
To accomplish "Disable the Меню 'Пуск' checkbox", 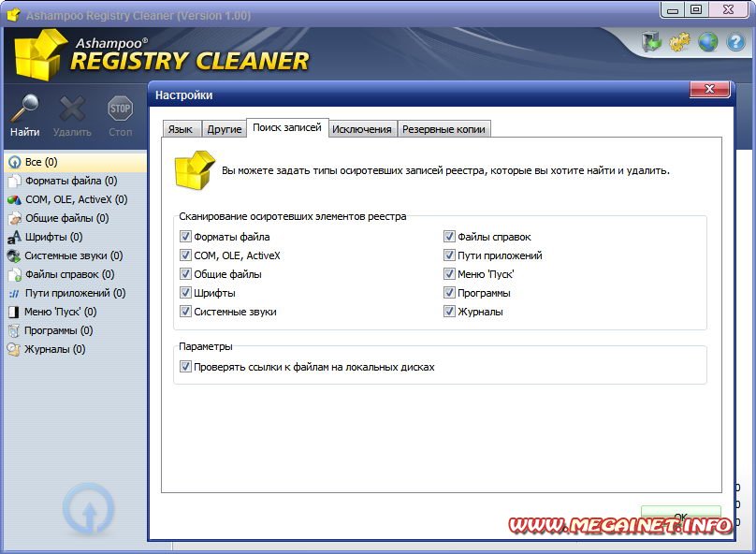I will 449,274.
